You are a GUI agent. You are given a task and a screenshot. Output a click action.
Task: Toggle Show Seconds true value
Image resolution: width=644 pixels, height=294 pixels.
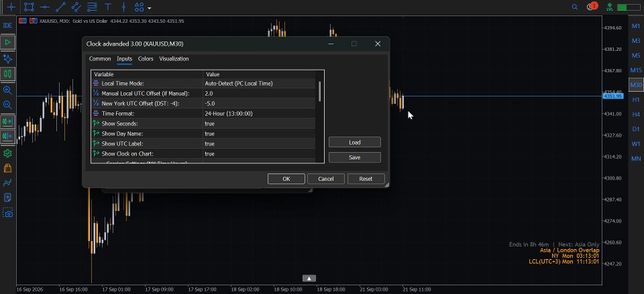click(x=260, y=123)
